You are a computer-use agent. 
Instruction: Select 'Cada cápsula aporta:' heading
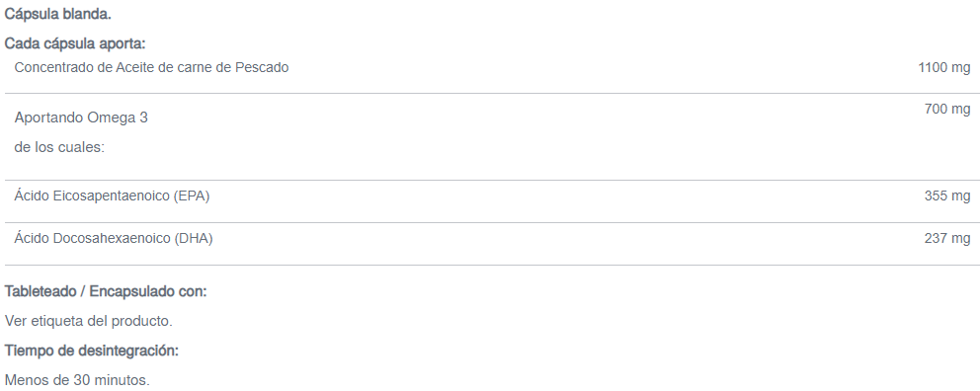75,43
